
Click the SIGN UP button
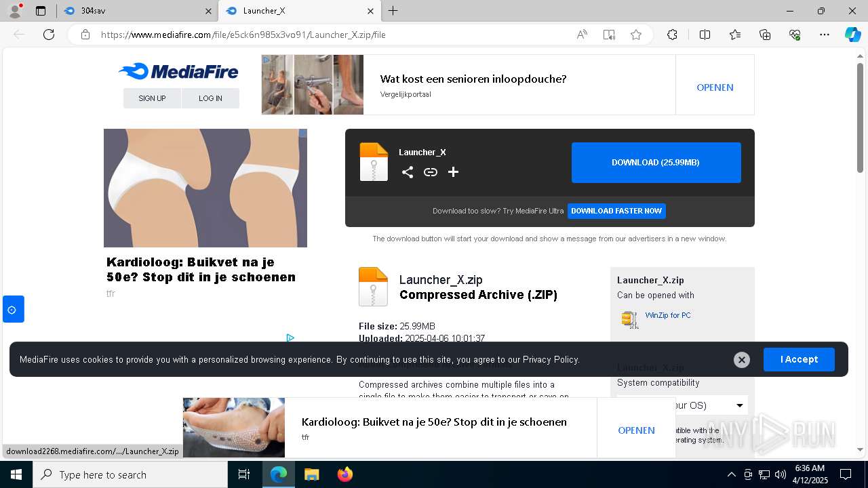coord(152,98)
